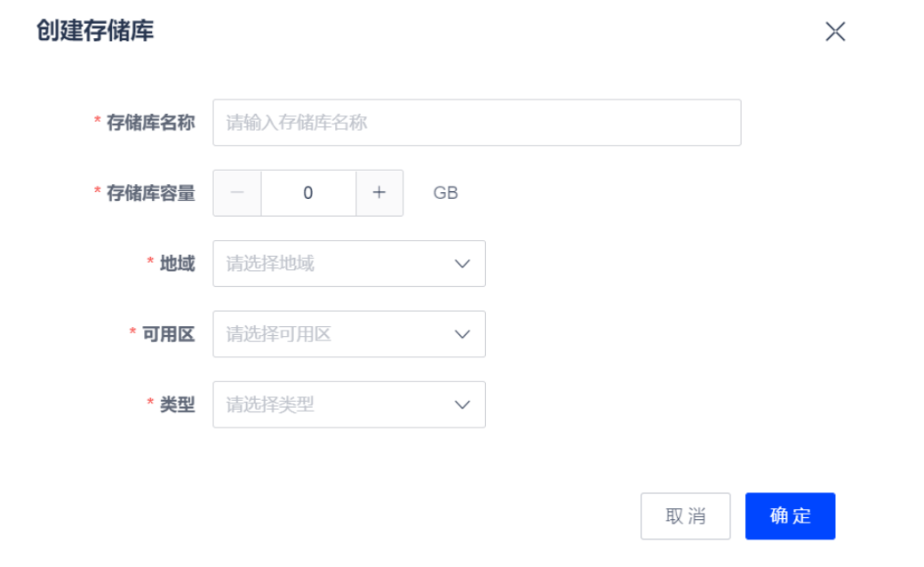Expand the chevron arrow of 可用区 selector

[x=463, y=334]
